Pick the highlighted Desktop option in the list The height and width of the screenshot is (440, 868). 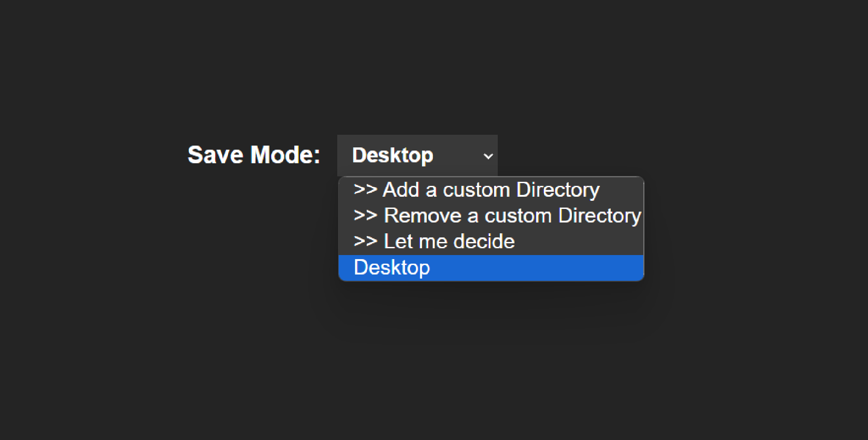tap(392, 268)
